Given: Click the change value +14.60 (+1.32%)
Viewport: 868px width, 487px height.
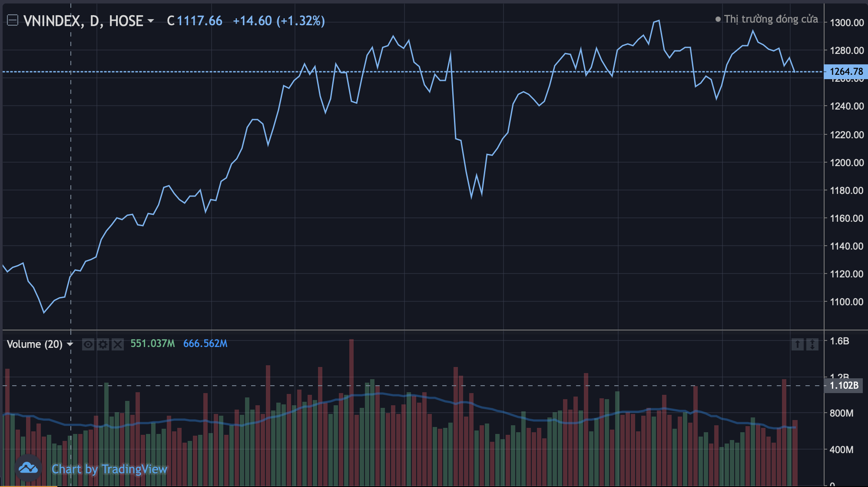Looking at the screenshot, I should point(279,21).
